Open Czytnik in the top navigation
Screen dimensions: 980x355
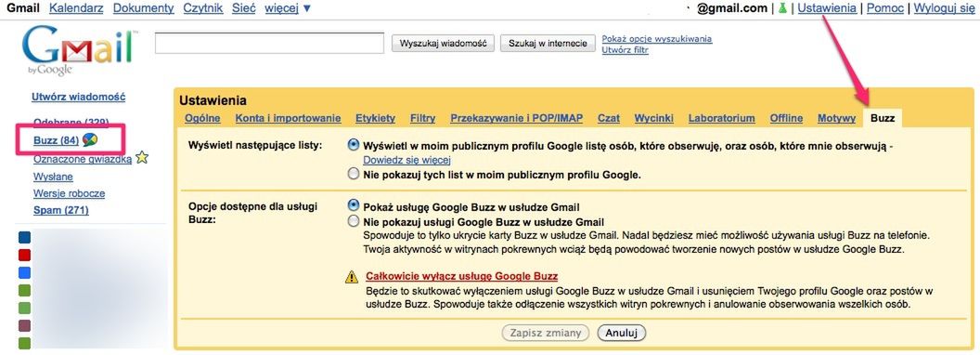202,8
